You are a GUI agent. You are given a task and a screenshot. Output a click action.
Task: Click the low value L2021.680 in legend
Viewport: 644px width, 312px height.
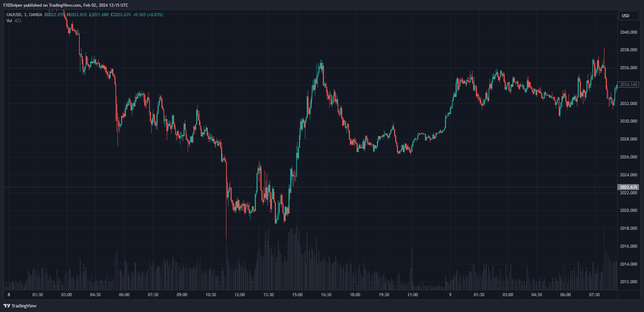tap(99, 15)
